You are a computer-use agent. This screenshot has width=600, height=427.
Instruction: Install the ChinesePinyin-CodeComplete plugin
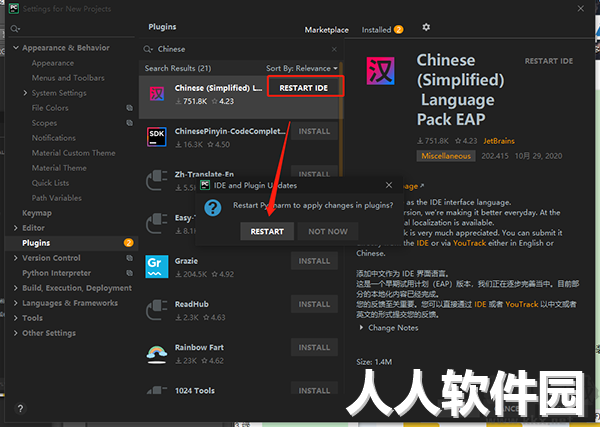314,131
